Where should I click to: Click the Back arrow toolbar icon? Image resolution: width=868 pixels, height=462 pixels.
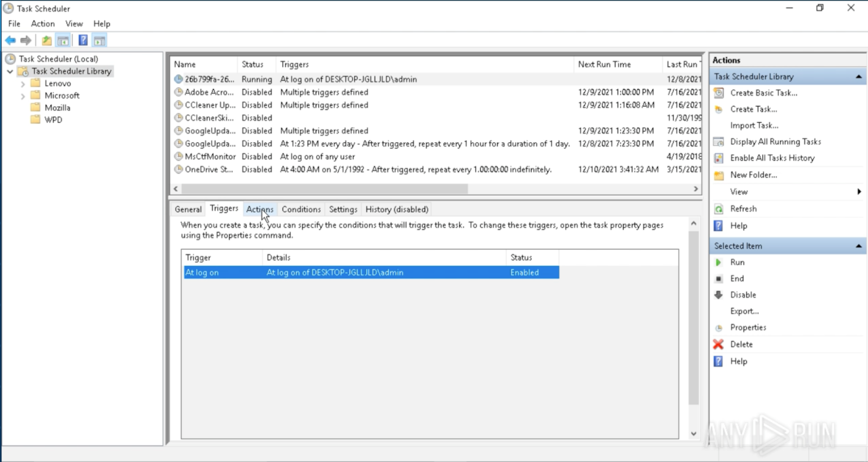coord(10,40)
